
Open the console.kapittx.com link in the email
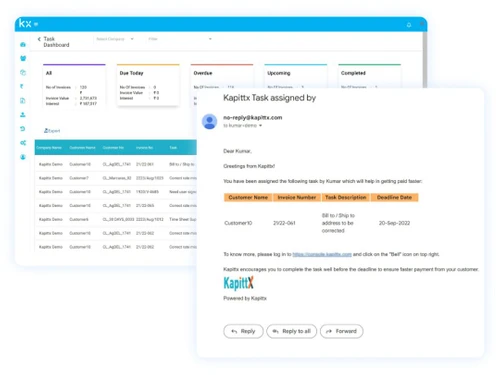pyautogui.click(x=322, y=254)
